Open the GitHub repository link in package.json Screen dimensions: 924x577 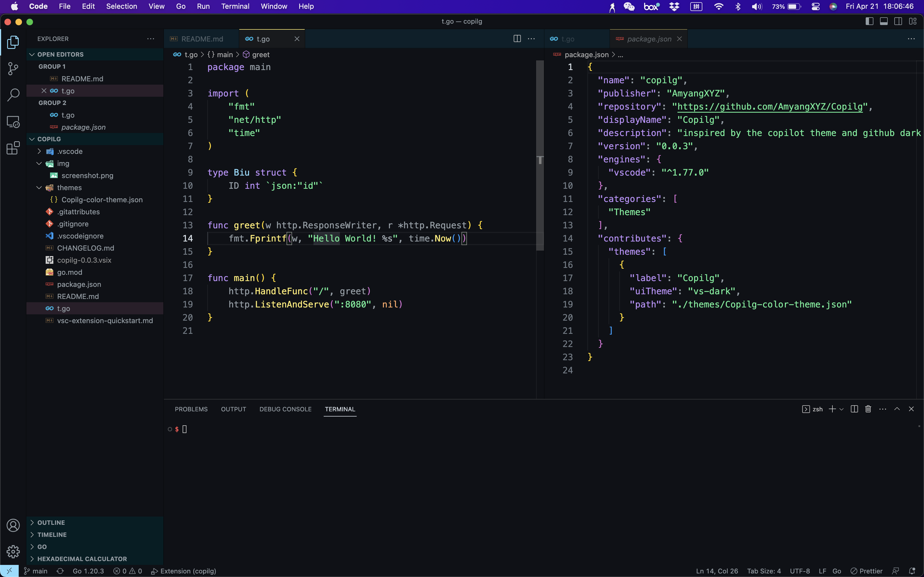point(769,107)
